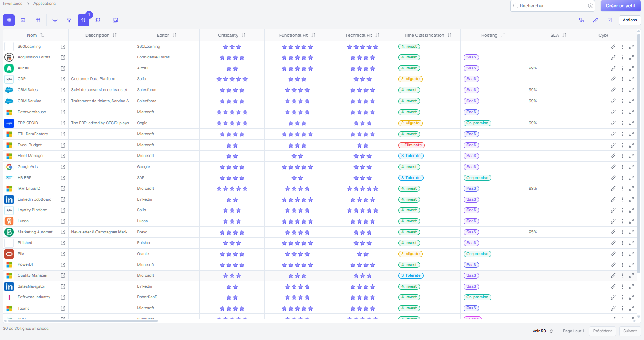Open the GoogleAds row external link icon
This screenshot has height=340, width=644.
63,167
